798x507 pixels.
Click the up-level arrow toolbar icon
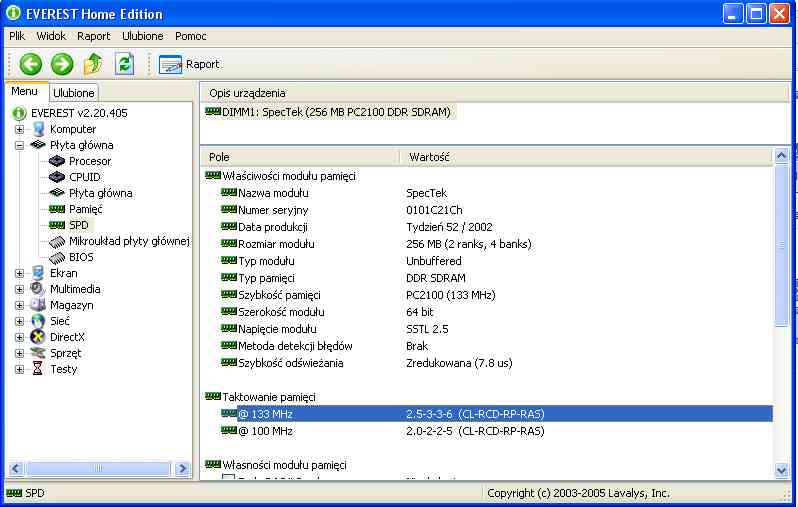93,64
